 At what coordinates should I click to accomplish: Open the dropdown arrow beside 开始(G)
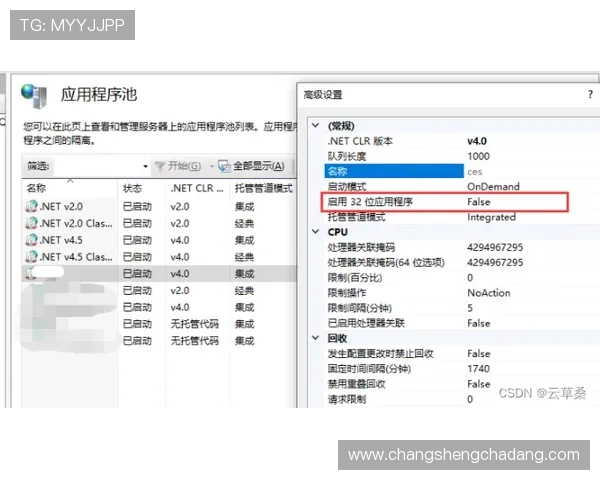pyautogui.click(x=211, y=166)
